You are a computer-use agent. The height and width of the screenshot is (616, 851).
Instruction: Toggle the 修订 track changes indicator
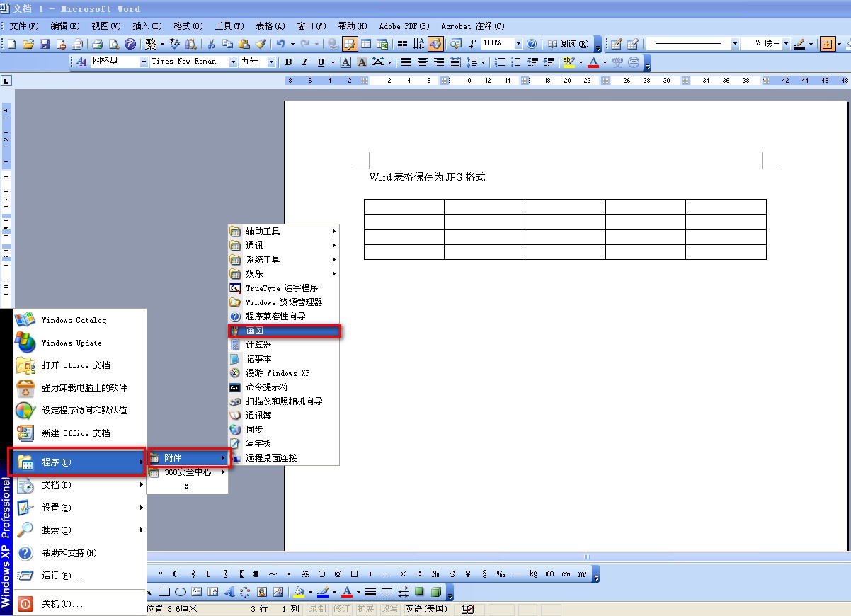341,609
